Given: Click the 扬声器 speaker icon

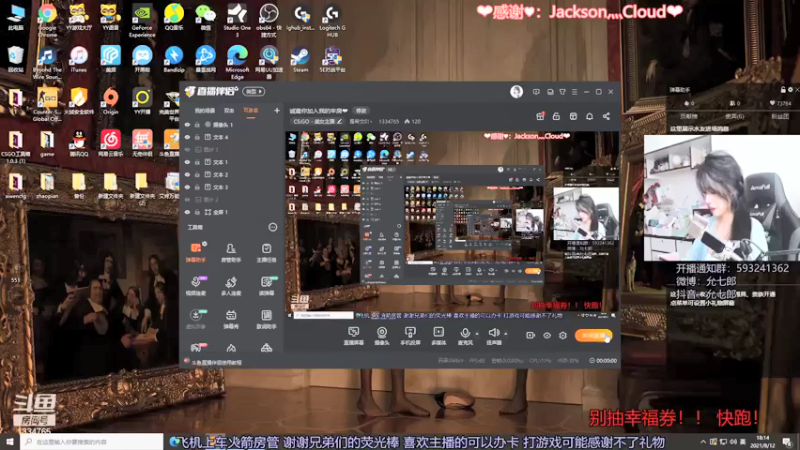Looking at the screenshot, I should [493, 333].
